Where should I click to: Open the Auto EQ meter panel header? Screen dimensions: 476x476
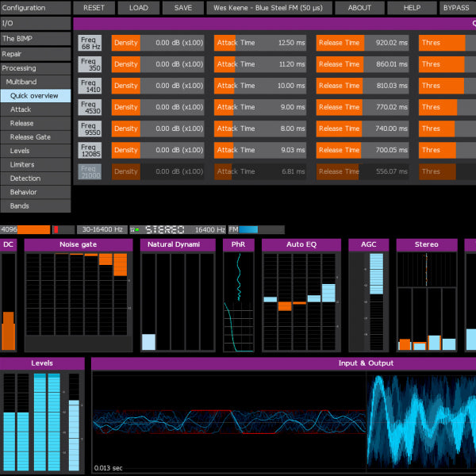[x=301, y=245]
